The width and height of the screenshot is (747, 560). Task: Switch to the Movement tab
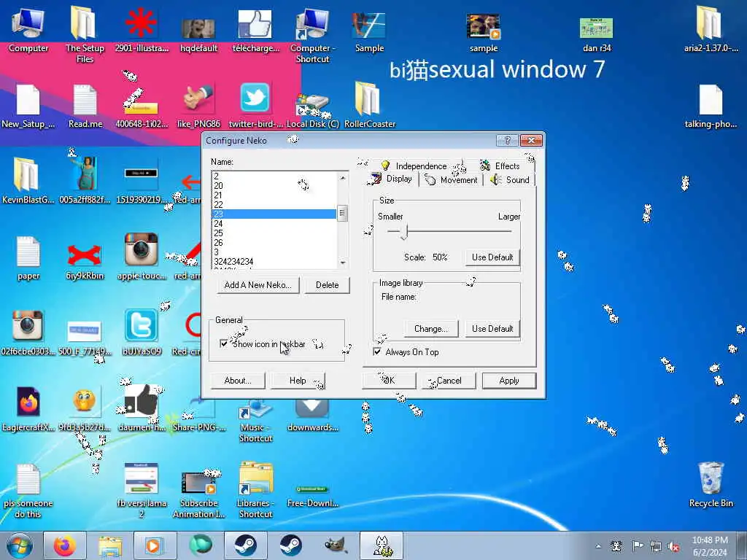(451, 180)
